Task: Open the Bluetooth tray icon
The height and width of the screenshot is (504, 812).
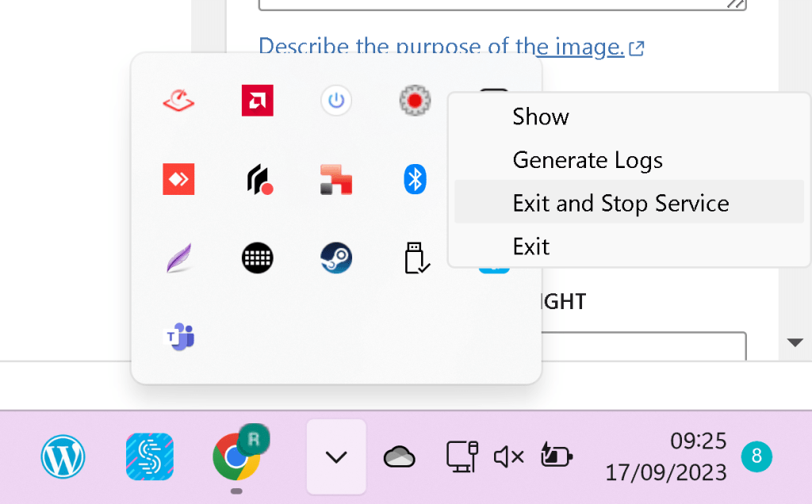Action: pyautogui.click(x=415, y=179)
